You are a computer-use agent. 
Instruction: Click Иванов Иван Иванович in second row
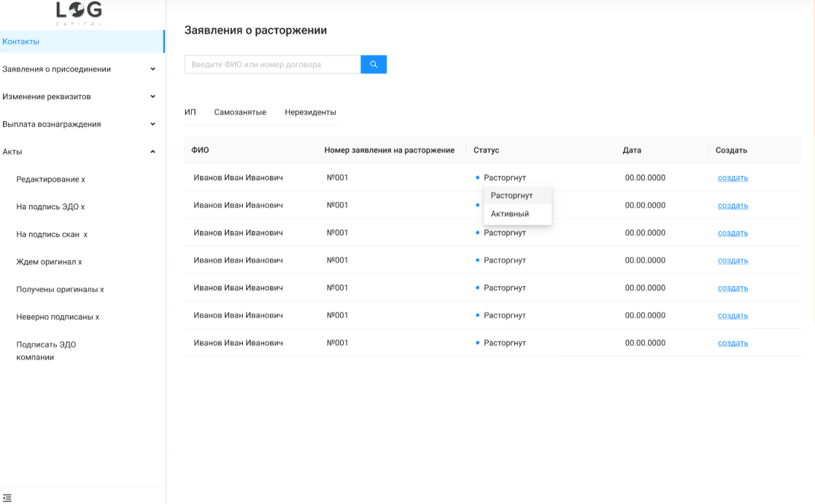click(x=238, y=205)
